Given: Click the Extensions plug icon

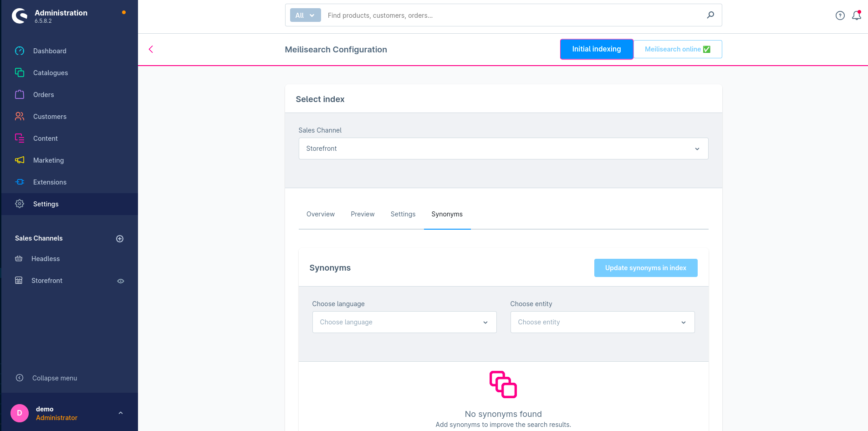Looking at the screenshot, I should point(20,182).
